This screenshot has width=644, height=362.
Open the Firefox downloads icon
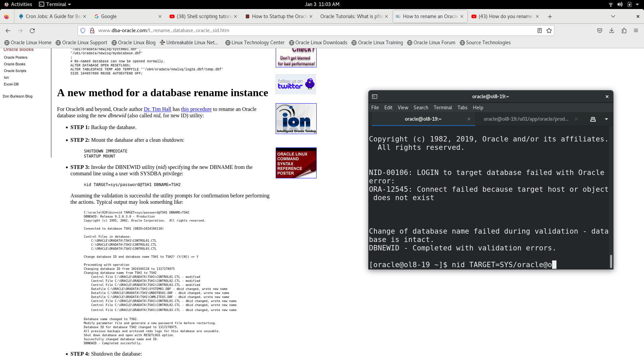tap(611, 31)
